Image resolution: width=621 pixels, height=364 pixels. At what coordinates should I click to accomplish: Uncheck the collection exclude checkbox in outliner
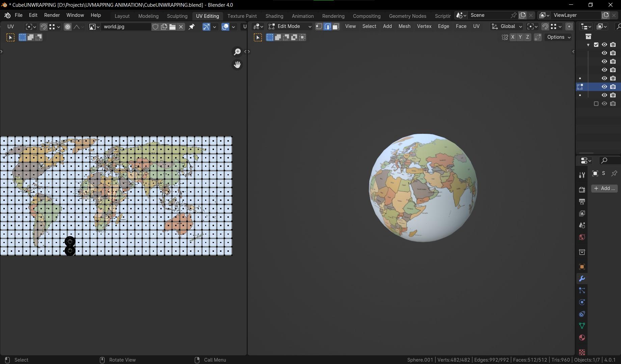(x=596, y=44)
